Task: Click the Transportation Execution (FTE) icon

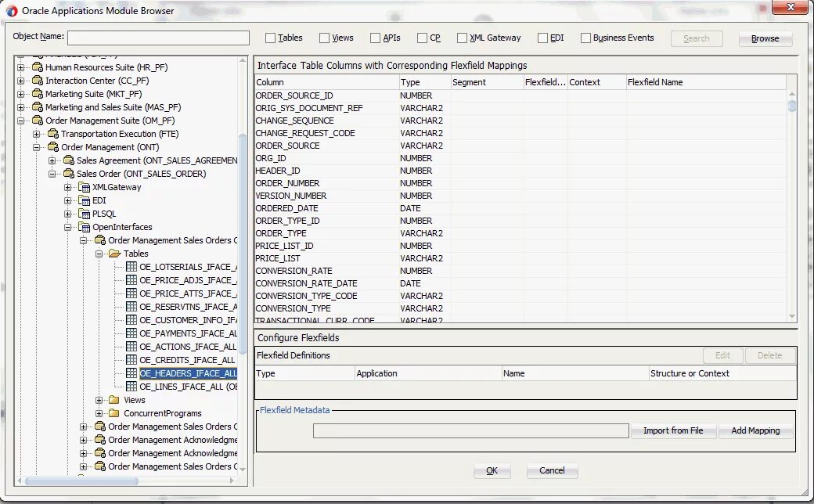Action: tap(53, 134)
